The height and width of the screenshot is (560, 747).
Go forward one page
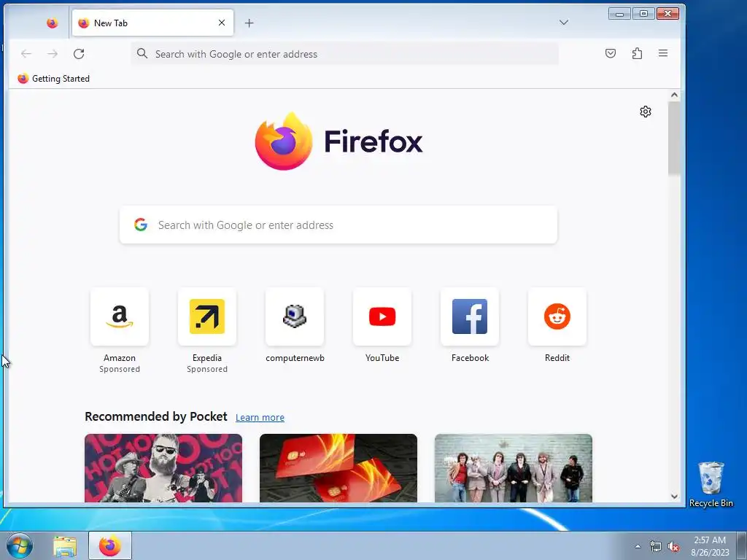[53, 54]
